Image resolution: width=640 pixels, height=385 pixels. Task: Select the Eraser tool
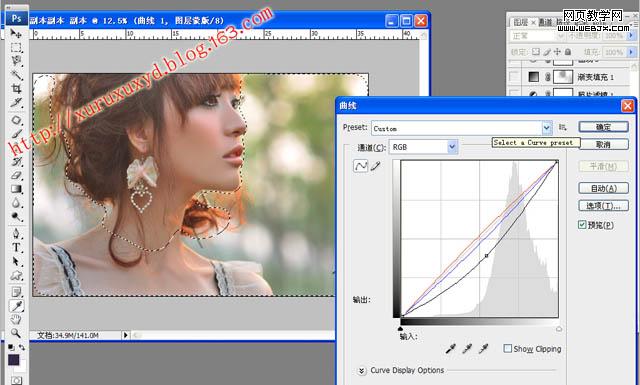tap(16, 175)
